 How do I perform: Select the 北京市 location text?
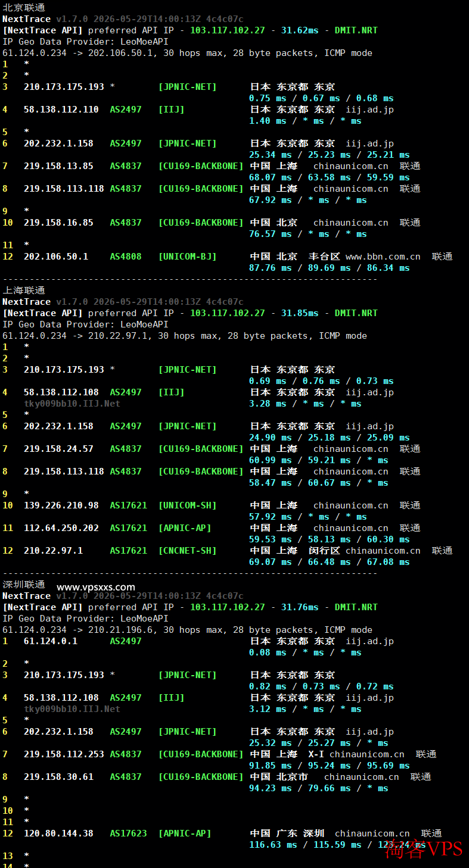point(292,777)
